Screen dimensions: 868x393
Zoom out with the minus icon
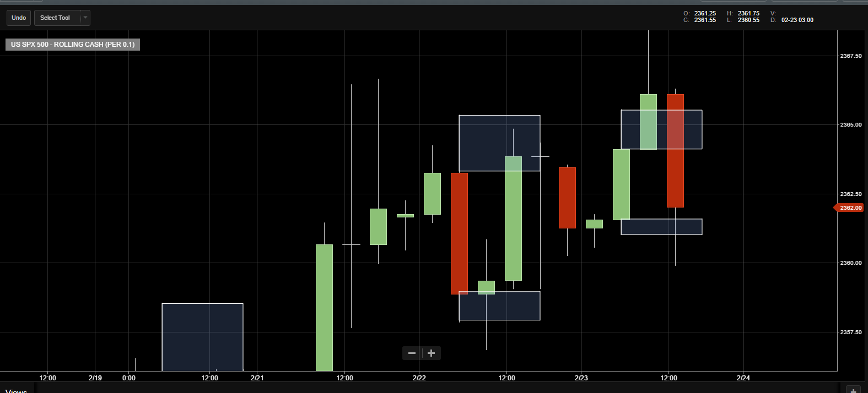pos(412,353)
